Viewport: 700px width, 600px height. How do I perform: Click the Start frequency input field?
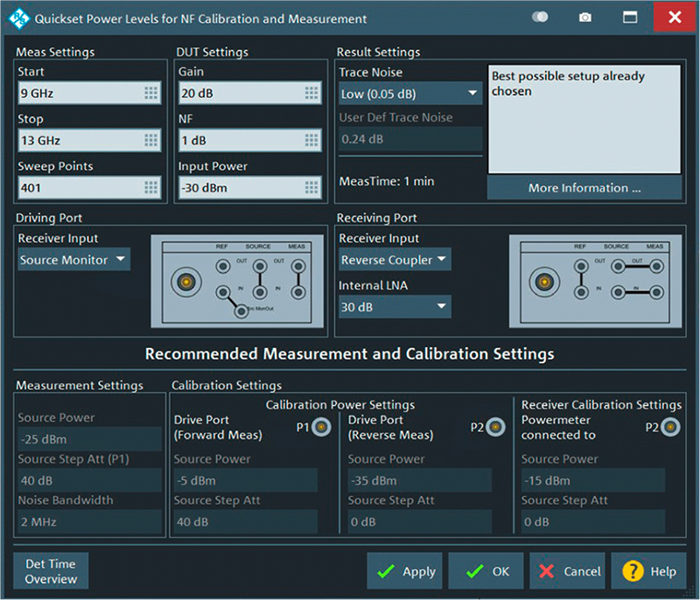pos(79,93)
